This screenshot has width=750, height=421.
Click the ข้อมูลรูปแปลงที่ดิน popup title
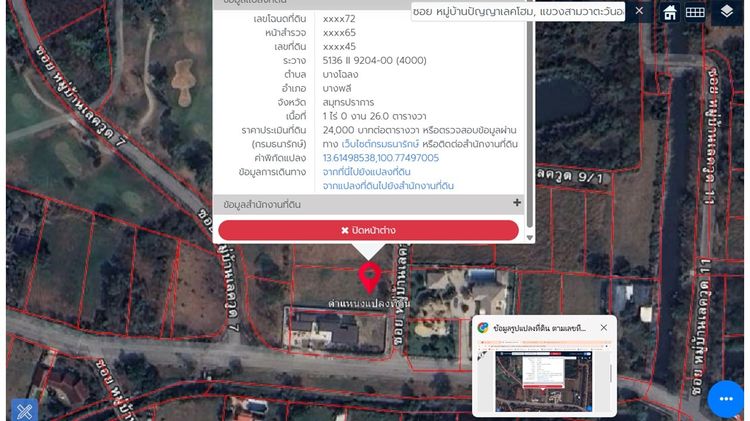coord(539,328)
